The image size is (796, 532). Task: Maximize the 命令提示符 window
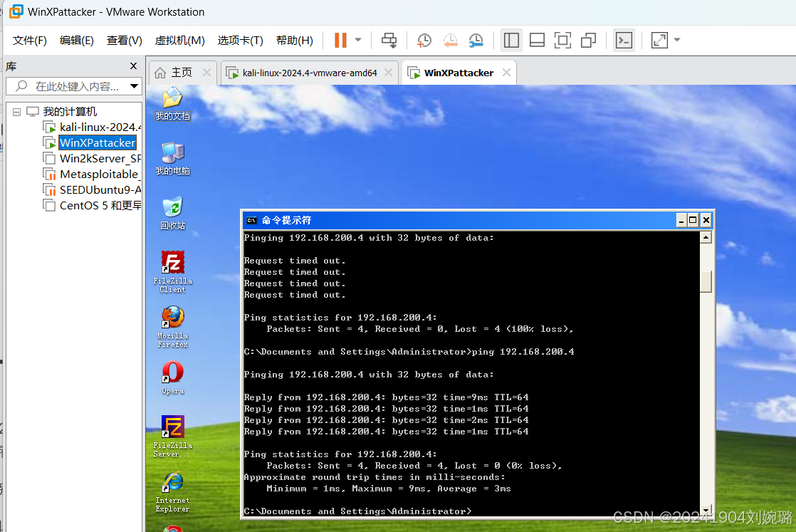pos(693,220)
